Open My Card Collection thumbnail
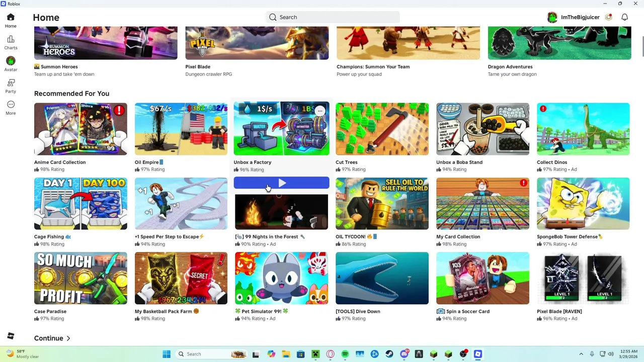The image size is (644, 362). point(482,204)
